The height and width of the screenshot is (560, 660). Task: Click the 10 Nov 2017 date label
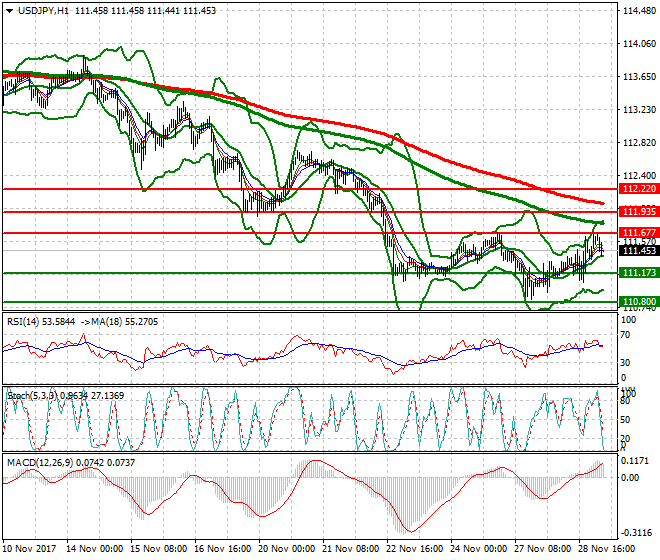(x=29, y=549)
